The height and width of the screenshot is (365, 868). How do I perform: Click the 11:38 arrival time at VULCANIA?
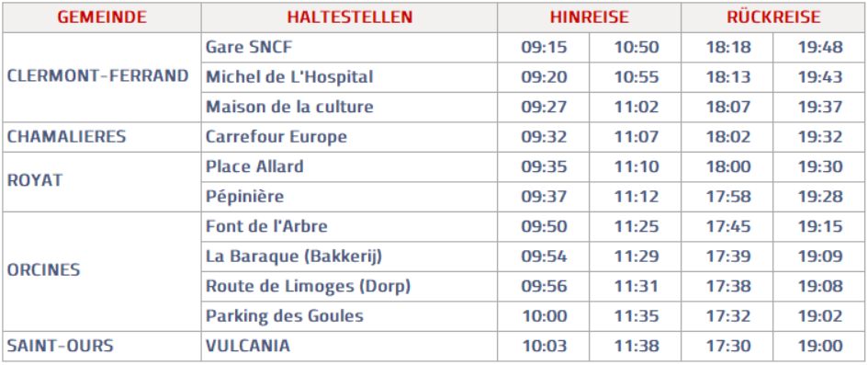point(636,347)
